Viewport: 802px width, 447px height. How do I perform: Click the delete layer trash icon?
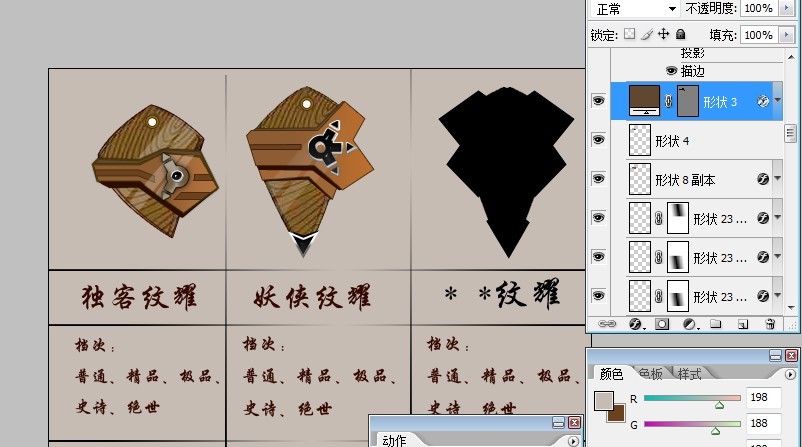click(x=770, y=324)
